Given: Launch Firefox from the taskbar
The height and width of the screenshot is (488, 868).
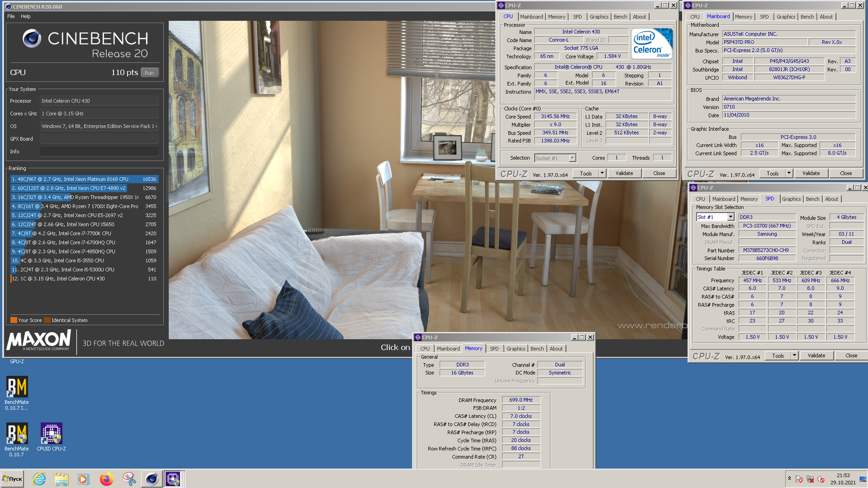Looking at the screenshot, I should pos(106,479).
